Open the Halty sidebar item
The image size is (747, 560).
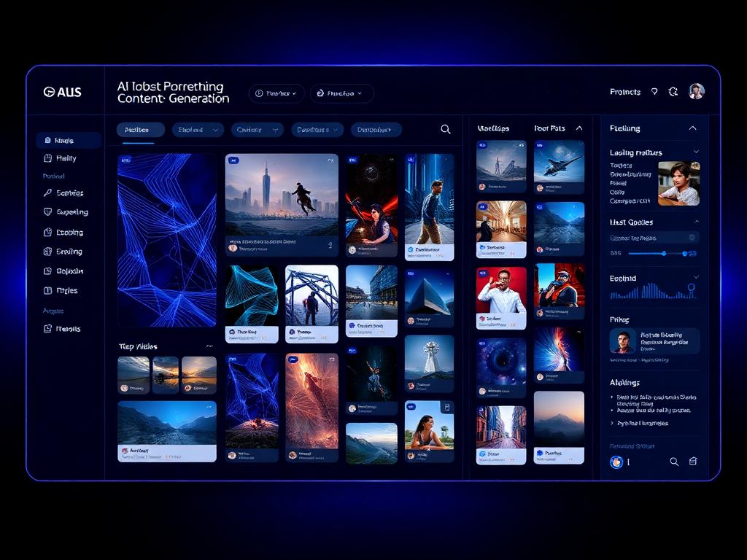click(x=66, y=158)
